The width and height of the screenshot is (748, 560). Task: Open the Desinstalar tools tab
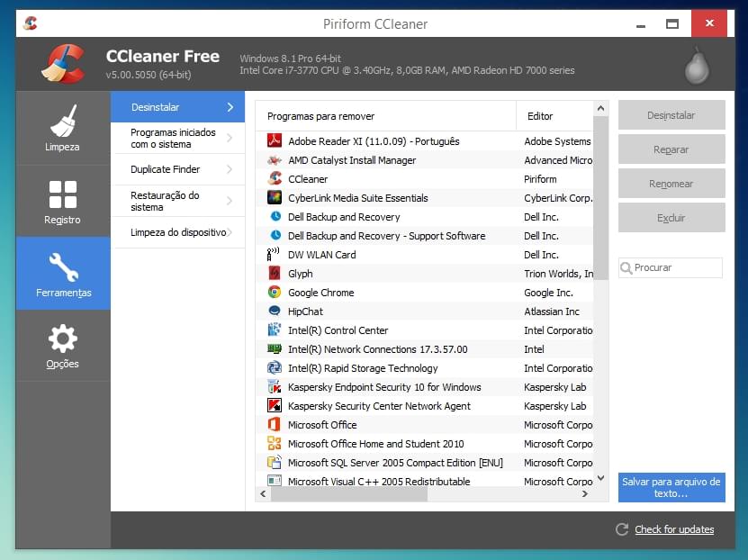[177, 107]
